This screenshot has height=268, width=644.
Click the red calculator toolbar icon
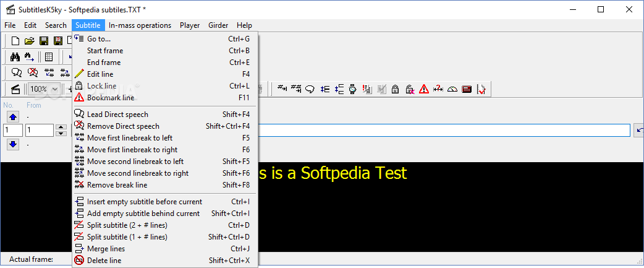coord(467,89)
